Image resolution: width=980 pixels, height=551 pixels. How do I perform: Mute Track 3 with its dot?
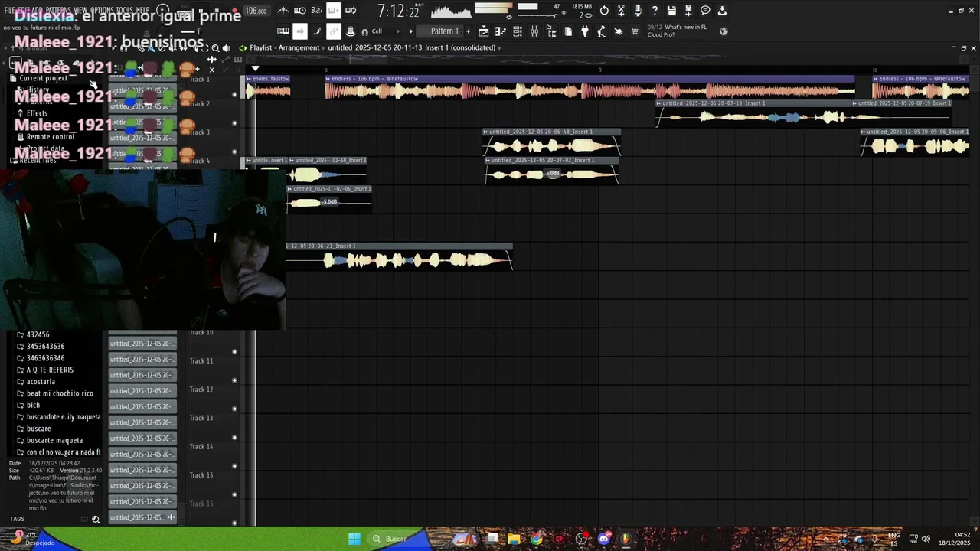[x=234, y=152]
